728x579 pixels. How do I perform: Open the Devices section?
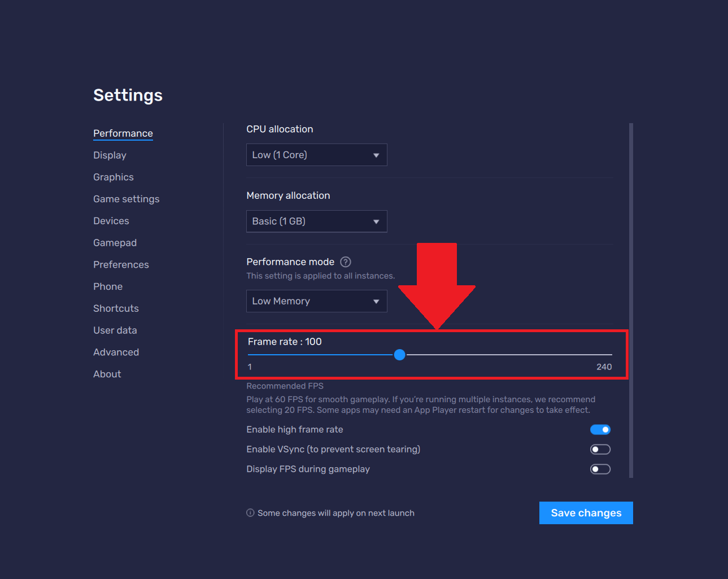click(x=111, y=221)
